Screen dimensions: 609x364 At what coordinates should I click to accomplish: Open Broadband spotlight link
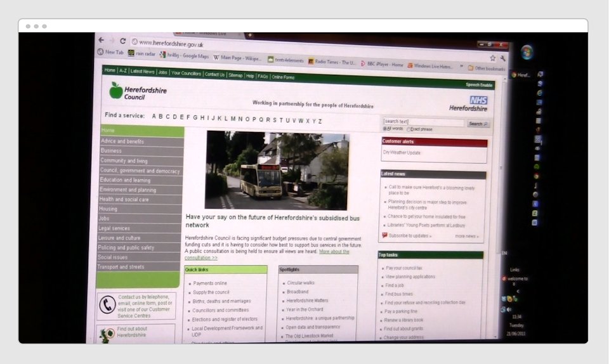(x=298, y=292)
